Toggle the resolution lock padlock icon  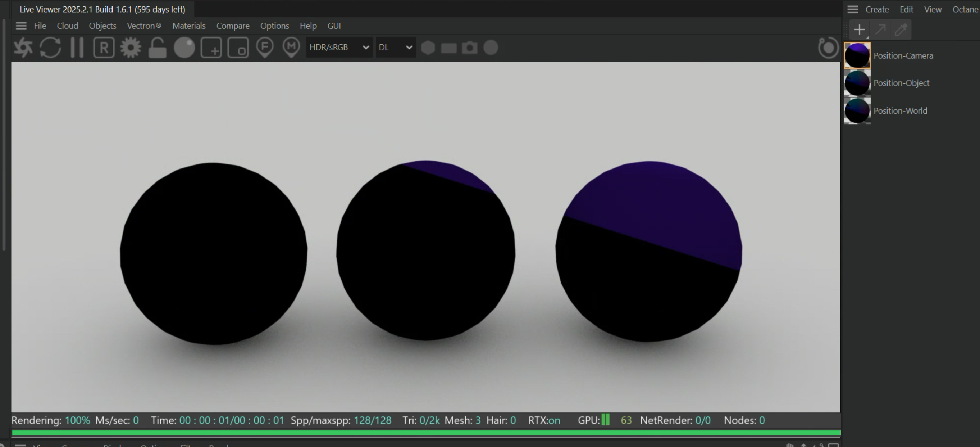point(157,48)
